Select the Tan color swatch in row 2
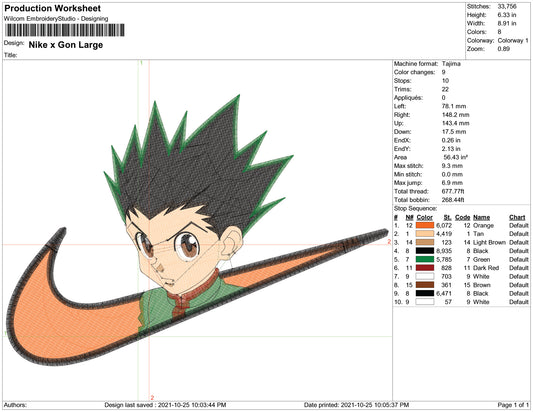The height and width of the screenshot is (412, 533). click(425, 234)
